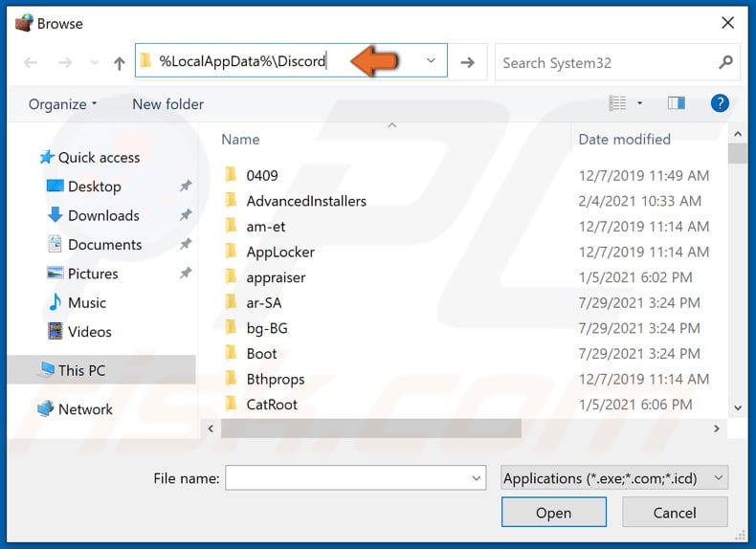Select the CatRoot folder
Viewport: 756px width, 549px height.
[x=272, y=405]
